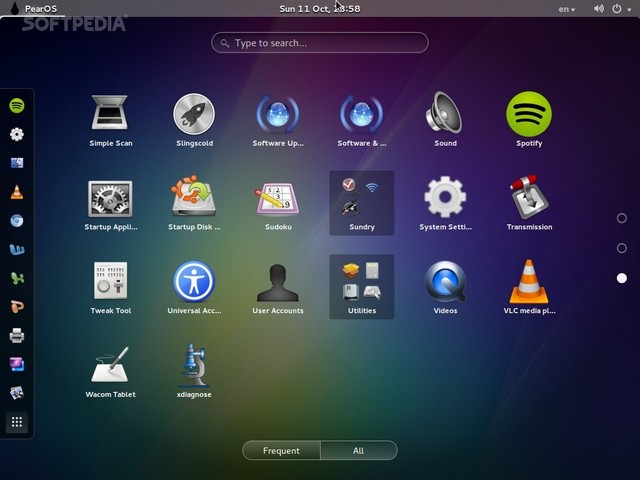Open Wacom Tablet settings

[x=111, y=371]
